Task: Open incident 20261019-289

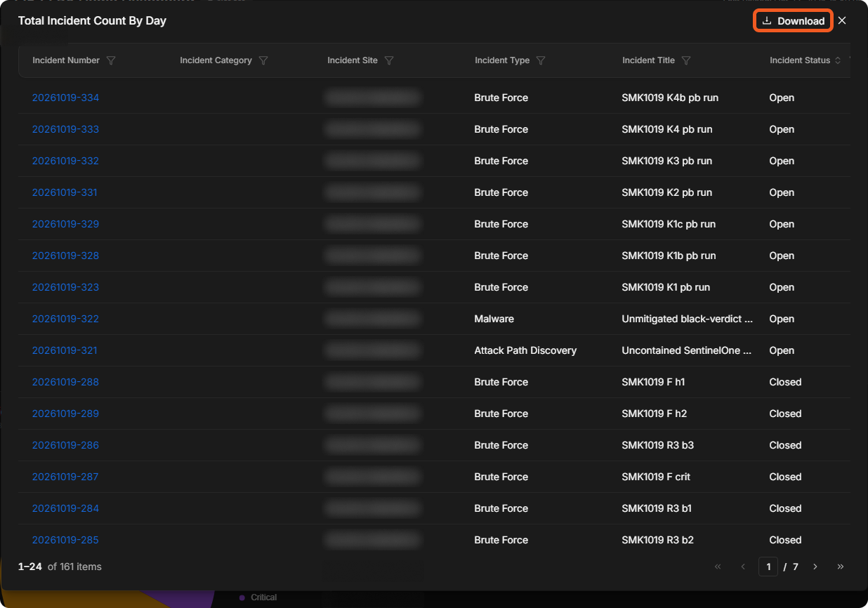Action: point(65,414)
